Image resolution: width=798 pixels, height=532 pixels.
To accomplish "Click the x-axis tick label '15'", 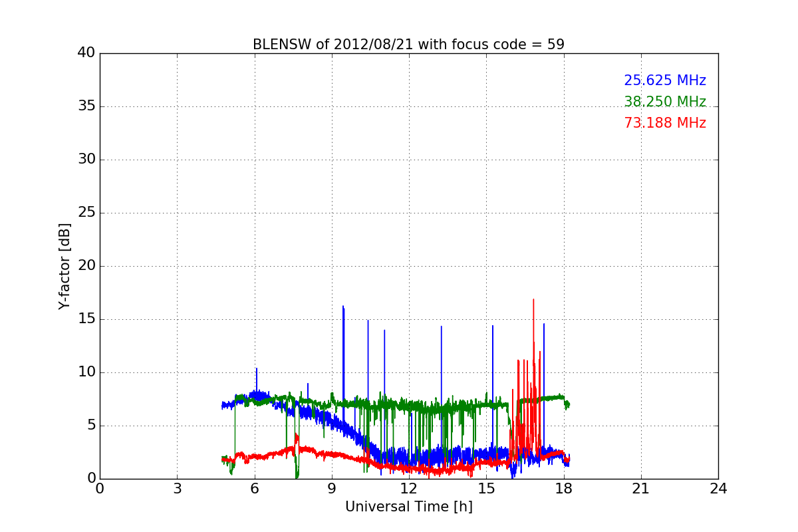I will pyautogui.click(x=486, y=489).
